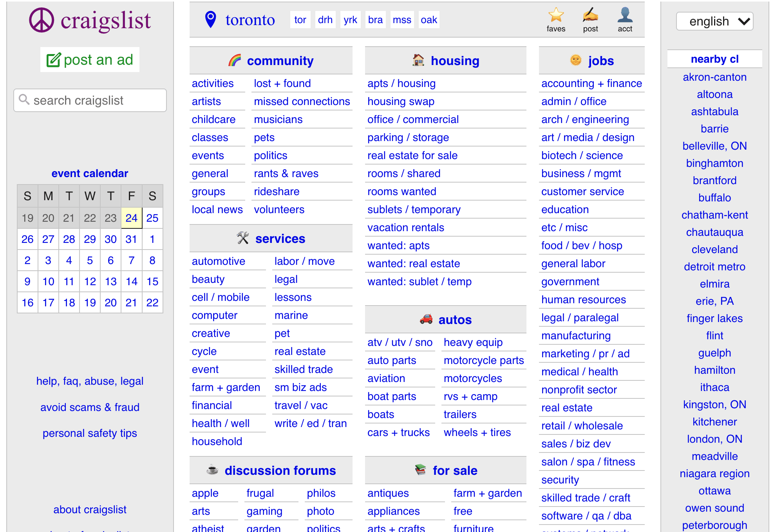Open the childcare community link
This screenshot has height=532, width=774.
[x=213, y=119]
